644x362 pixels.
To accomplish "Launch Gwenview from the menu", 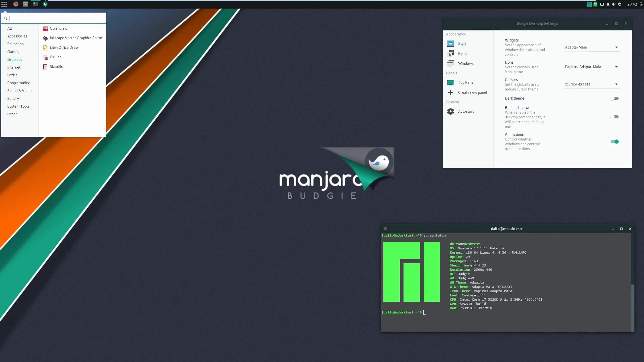I will pyautogui.click(x=72, y=28).
